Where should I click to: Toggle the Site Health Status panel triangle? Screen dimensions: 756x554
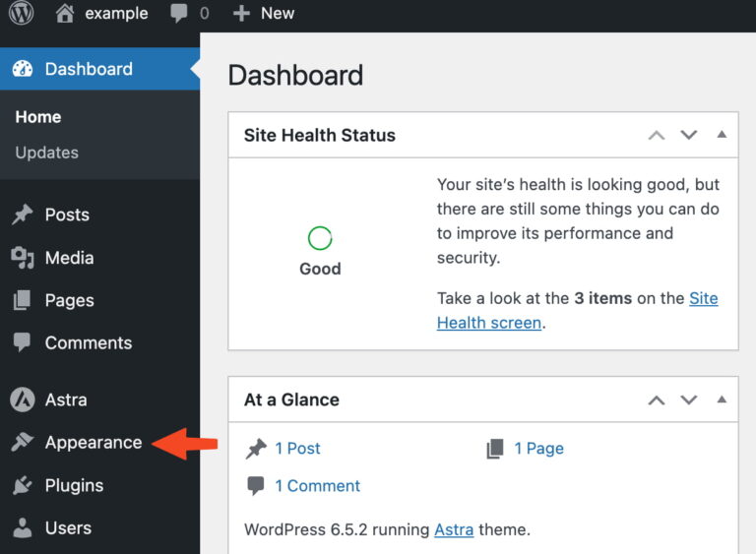[722, 135]
